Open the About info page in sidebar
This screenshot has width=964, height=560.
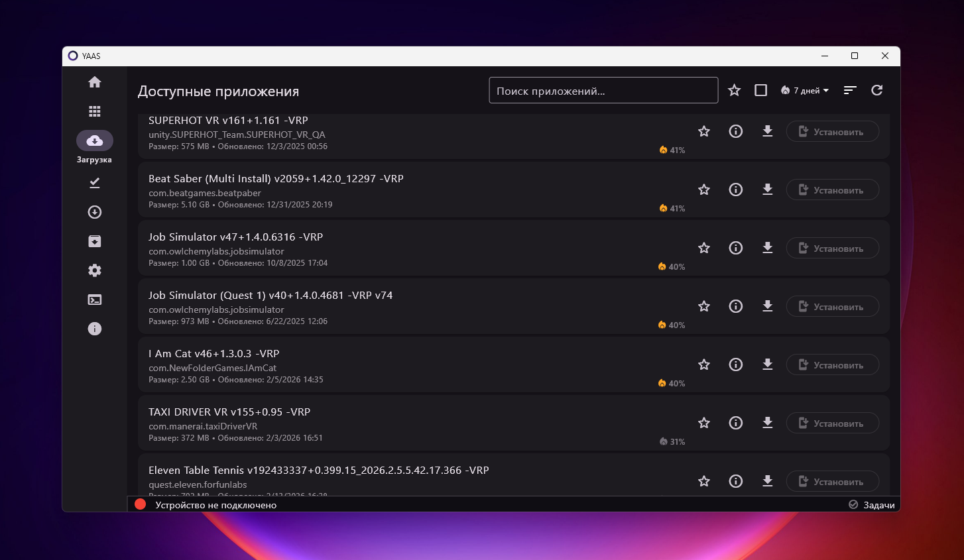(95, 329)
